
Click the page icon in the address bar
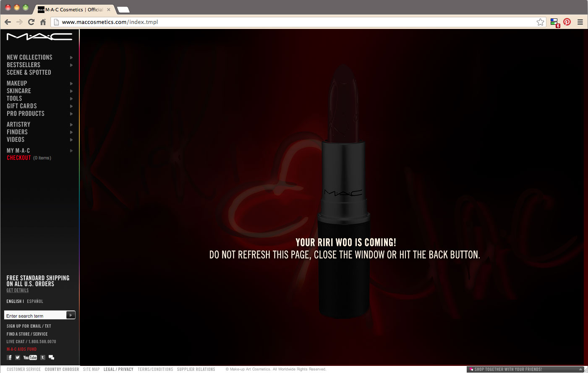click(56, 22)
